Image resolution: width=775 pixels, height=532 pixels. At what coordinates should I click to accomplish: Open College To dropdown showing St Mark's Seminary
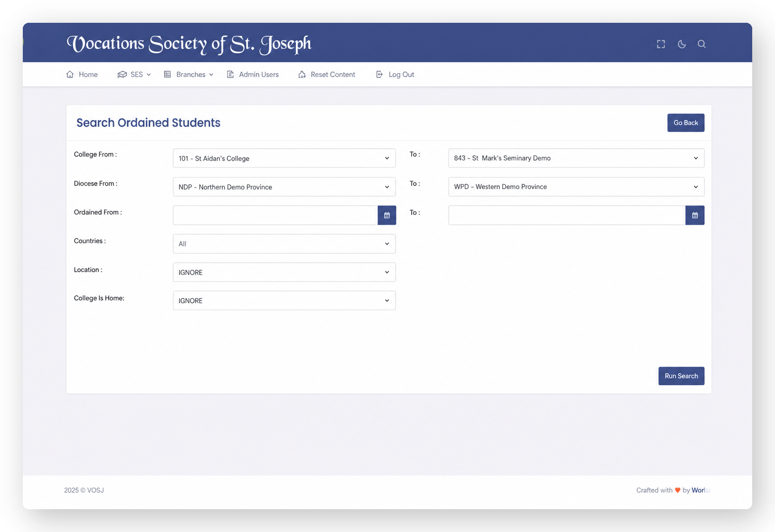576,158
